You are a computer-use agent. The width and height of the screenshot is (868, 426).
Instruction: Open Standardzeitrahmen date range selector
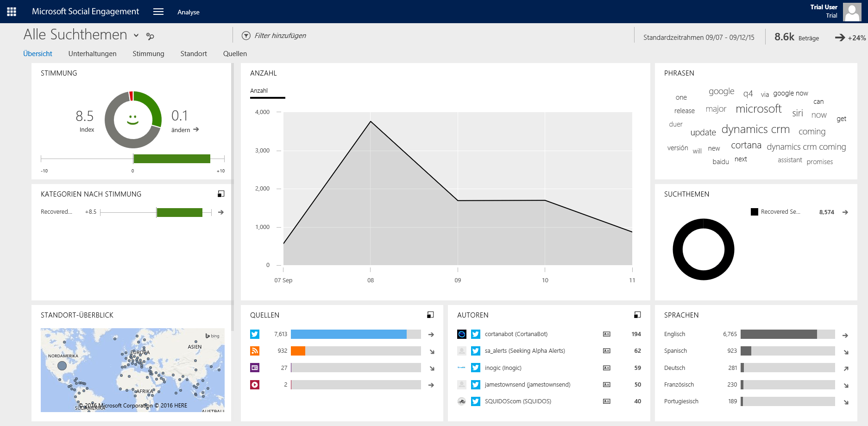pyautogui.click(x=698, y=38)
